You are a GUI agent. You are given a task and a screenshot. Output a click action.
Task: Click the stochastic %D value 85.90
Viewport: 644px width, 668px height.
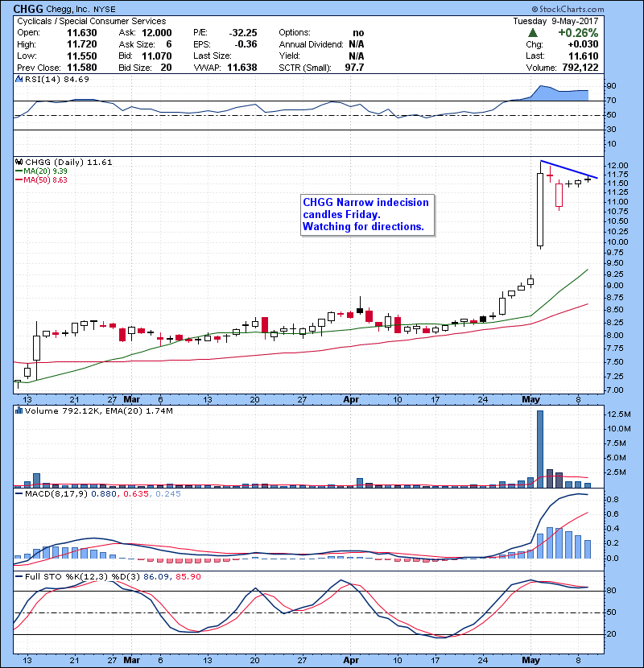pos(188,576)
